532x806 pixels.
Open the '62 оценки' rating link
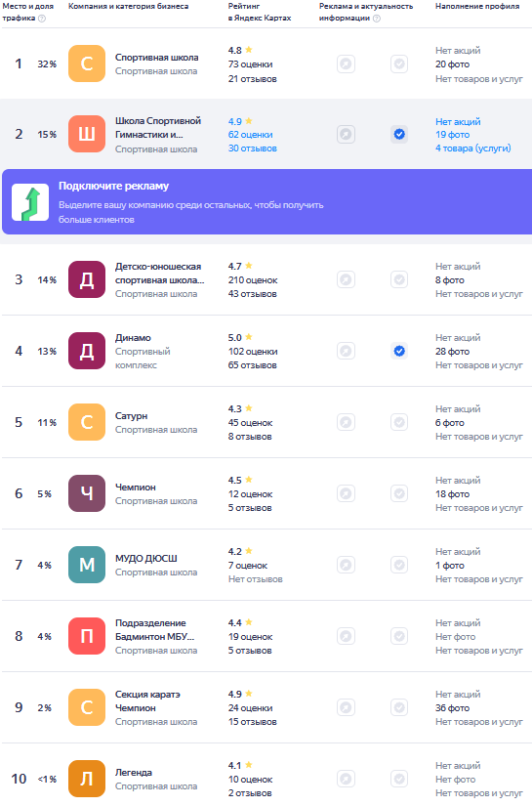coord(251,135)
